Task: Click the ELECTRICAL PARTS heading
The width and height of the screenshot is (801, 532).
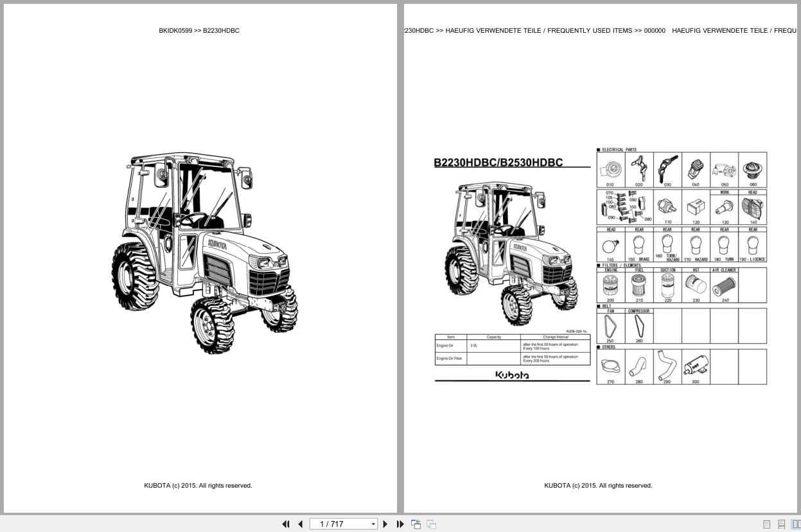Action: coord(619,149)
